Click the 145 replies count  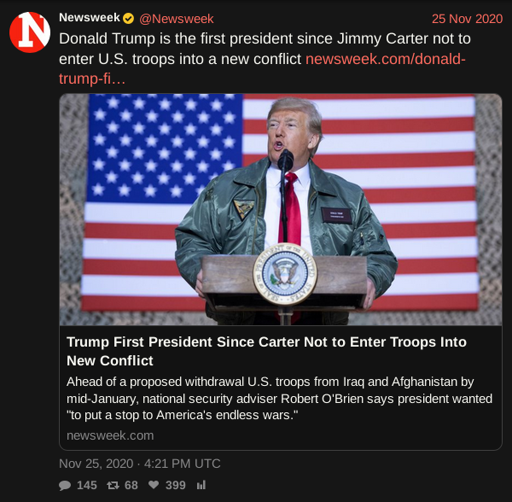[x=87, y=485]
